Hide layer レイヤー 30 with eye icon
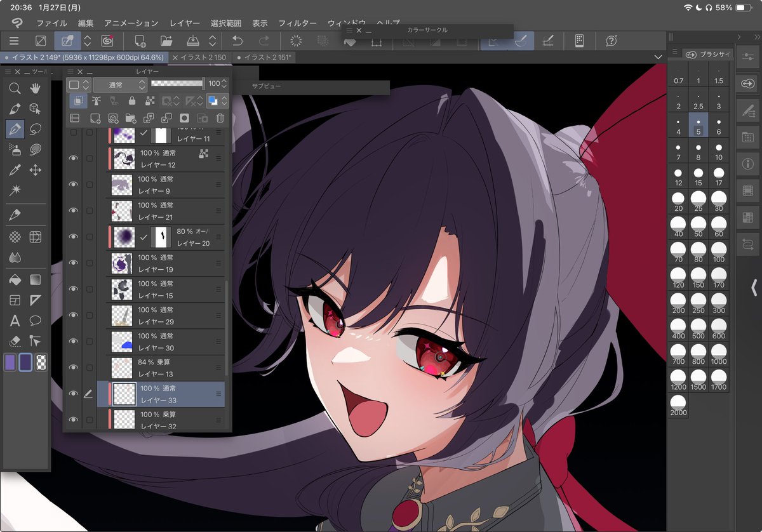This screenshot has width=762, height=532. click(x=73, y=341)
